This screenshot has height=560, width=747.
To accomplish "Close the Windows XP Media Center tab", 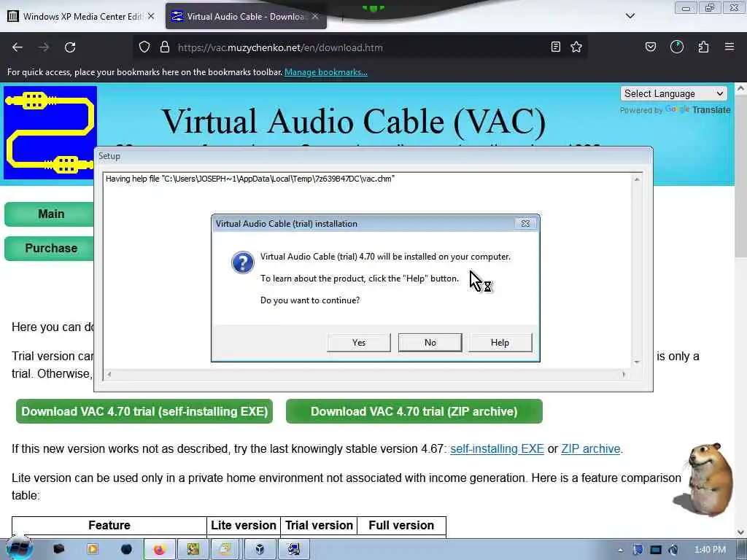I will [x=151, y=16].
